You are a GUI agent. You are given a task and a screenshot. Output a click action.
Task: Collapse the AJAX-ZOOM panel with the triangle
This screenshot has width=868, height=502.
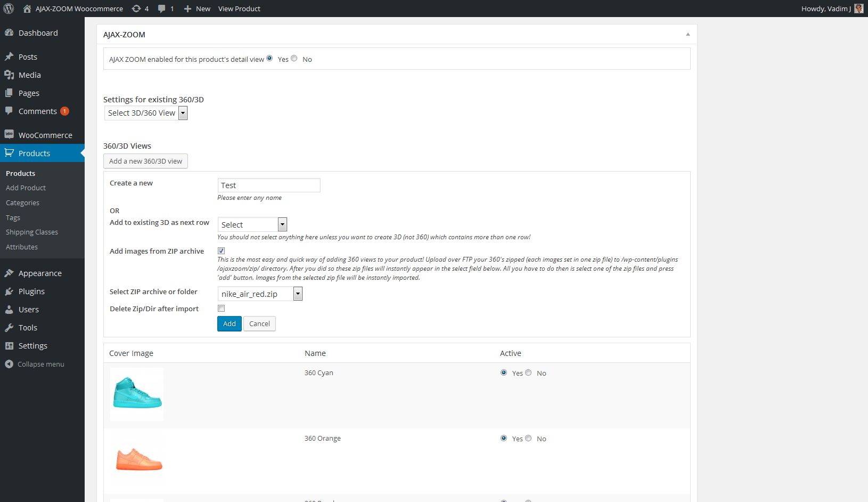click(688, 34)
